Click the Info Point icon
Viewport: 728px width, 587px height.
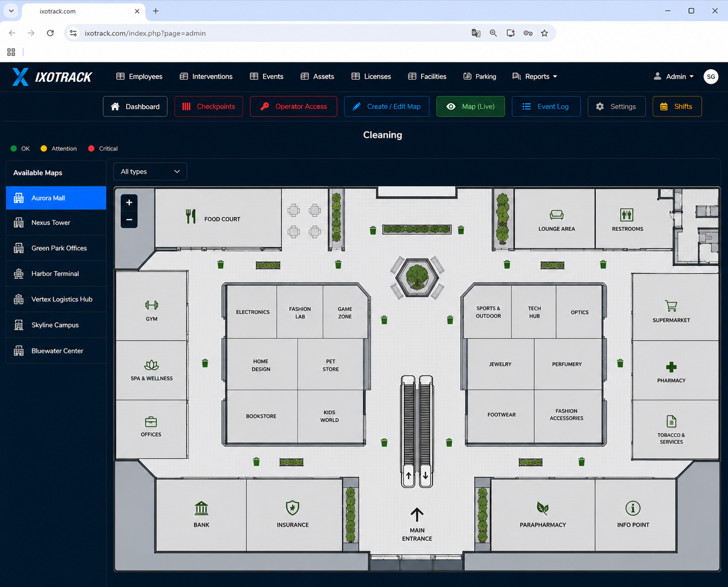point(633,508)
